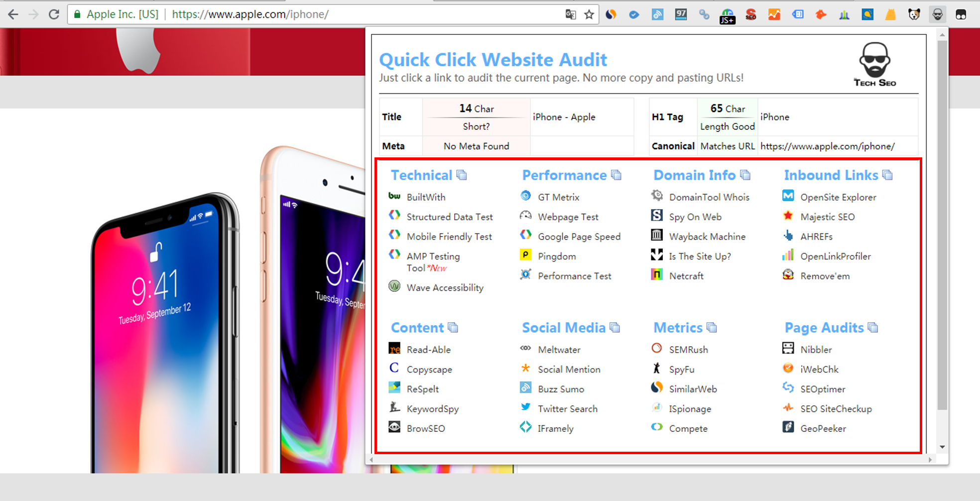Open the SEMRush metrics link
980x501 pixels.
[688, 350]
